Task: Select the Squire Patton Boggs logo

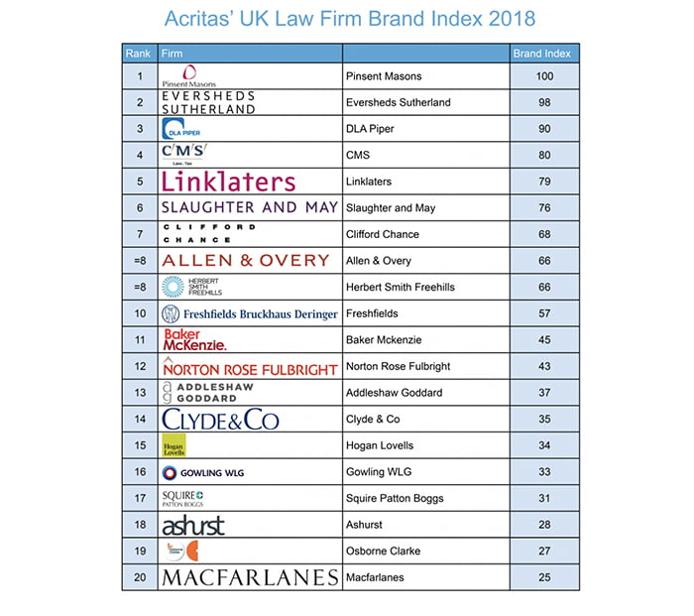Action: coord(182,498)
